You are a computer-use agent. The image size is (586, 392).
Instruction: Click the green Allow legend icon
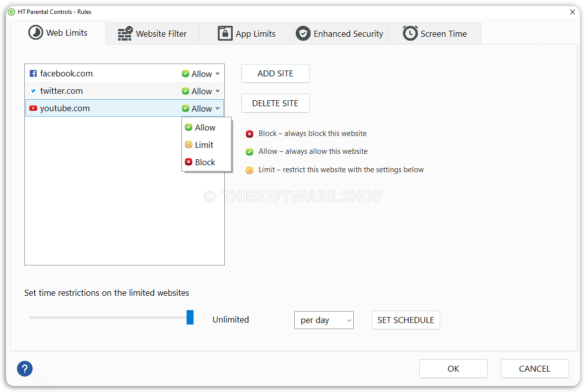pos(250,152)
